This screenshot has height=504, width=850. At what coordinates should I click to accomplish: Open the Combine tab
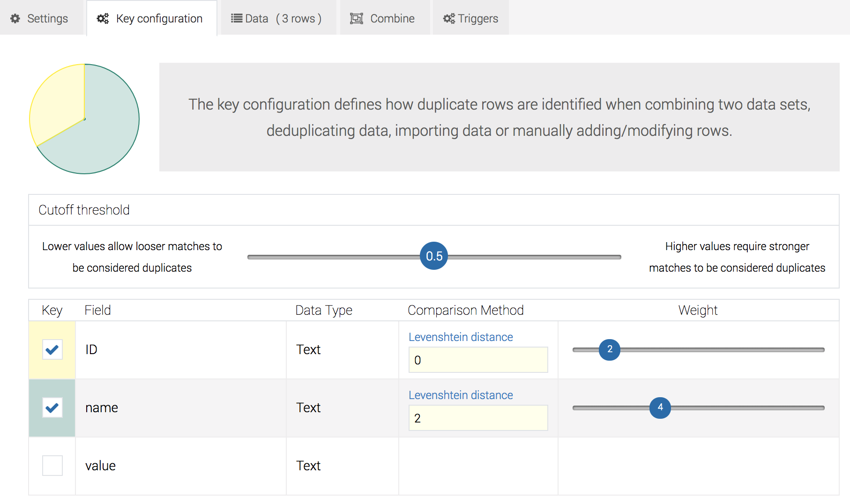pos(385,18)
